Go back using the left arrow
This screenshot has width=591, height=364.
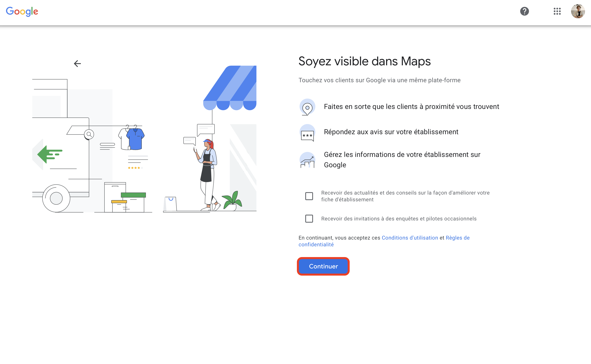pos(77,64)
